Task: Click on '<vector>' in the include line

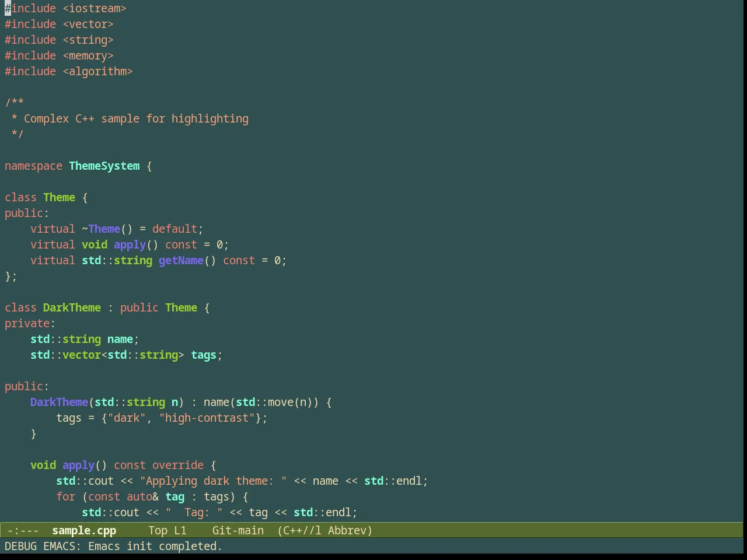Action: click(x=88, y=24)
